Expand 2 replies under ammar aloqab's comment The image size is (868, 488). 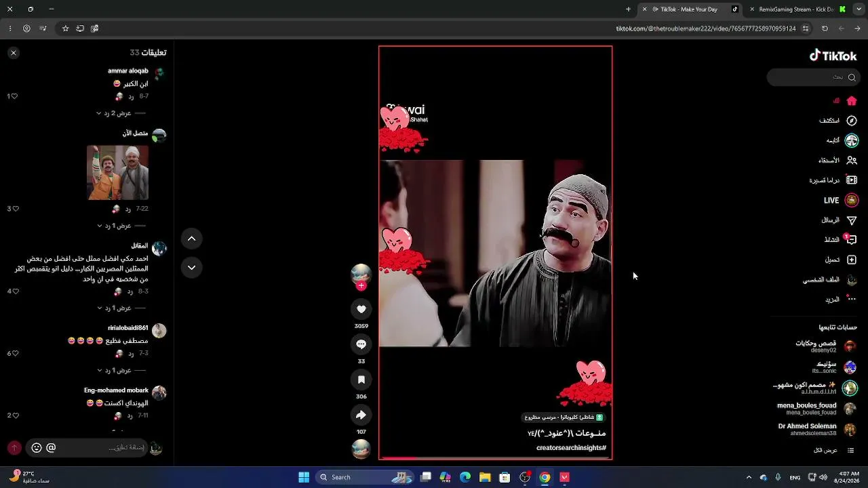coord(121,113)
